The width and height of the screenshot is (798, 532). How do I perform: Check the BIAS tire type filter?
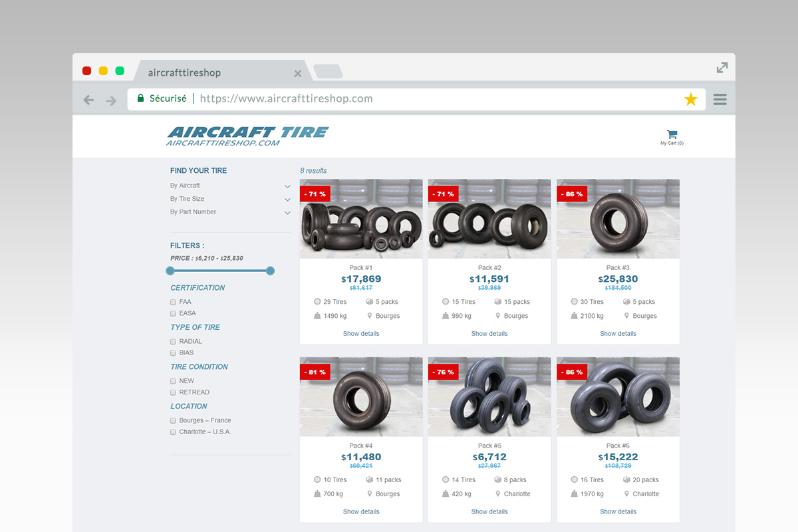[173, 353]
